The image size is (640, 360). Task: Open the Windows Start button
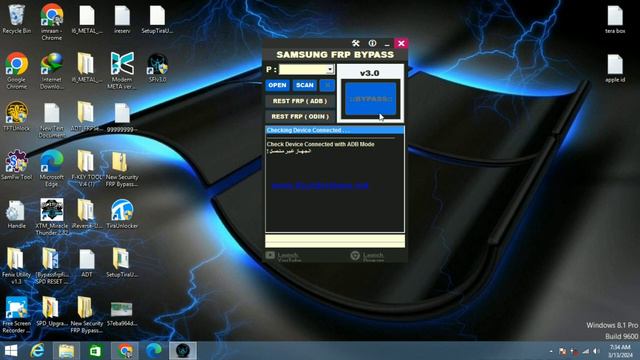point(11,351)
